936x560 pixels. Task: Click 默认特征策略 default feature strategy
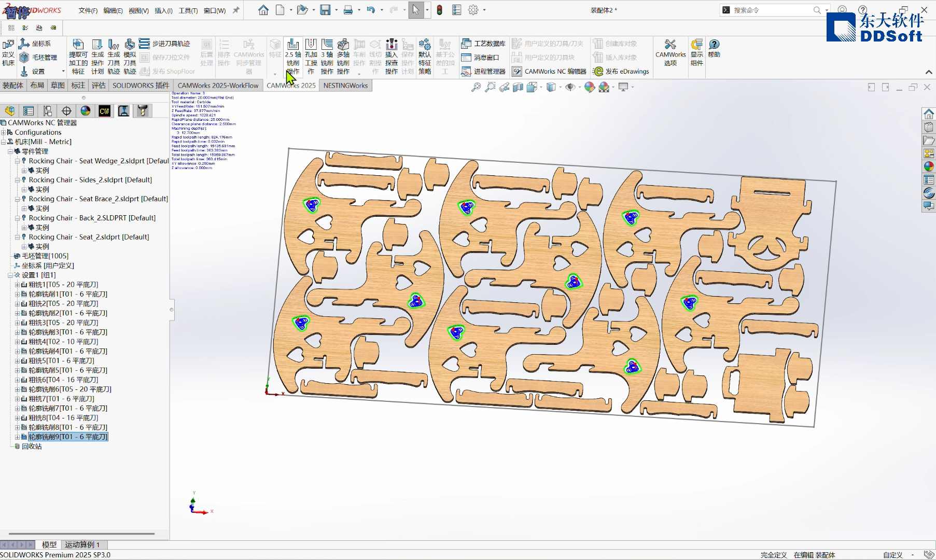[425, 57]
